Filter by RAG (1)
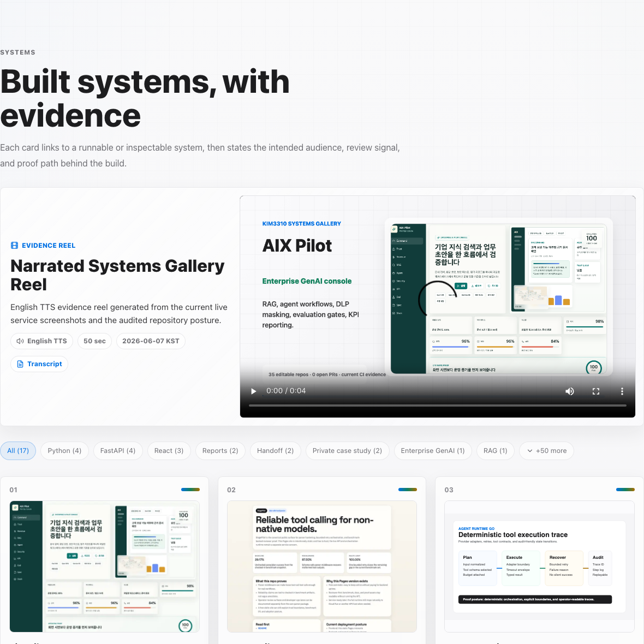 (496, 451)
